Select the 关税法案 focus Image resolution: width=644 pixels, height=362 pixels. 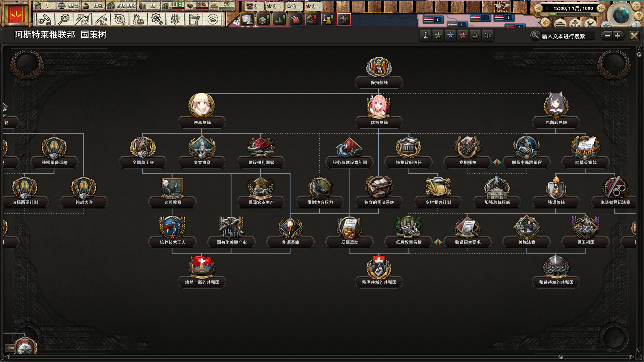pyautogui.click(x=527, y=232)
